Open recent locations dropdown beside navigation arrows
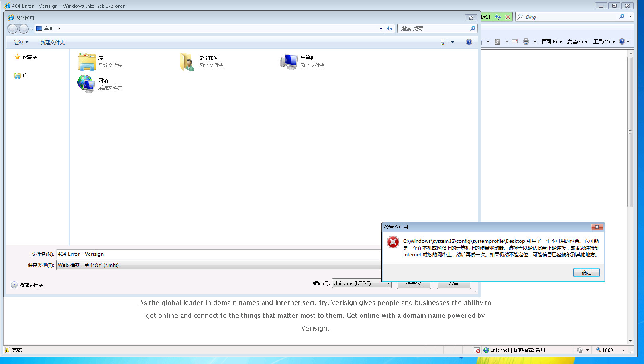This screenshot has width=644, height=364. (x=31, y=29)
